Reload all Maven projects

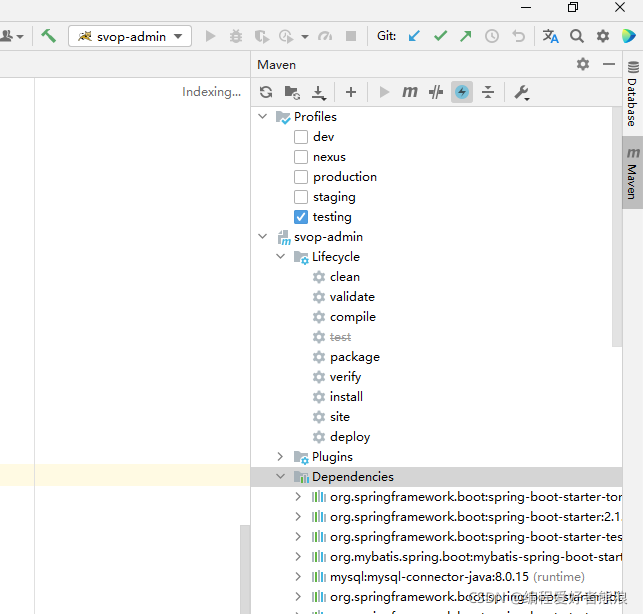pyautogui.click(x=266, y=92)
